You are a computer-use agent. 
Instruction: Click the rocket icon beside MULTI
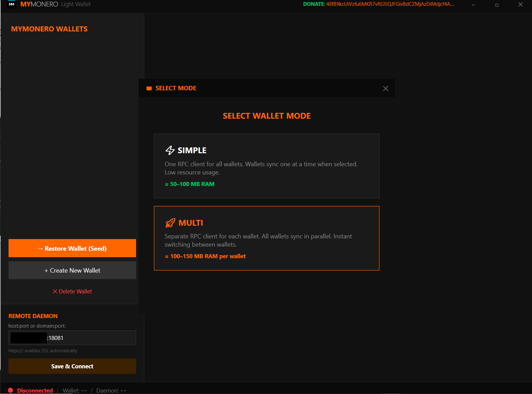(x=170, y=223)
